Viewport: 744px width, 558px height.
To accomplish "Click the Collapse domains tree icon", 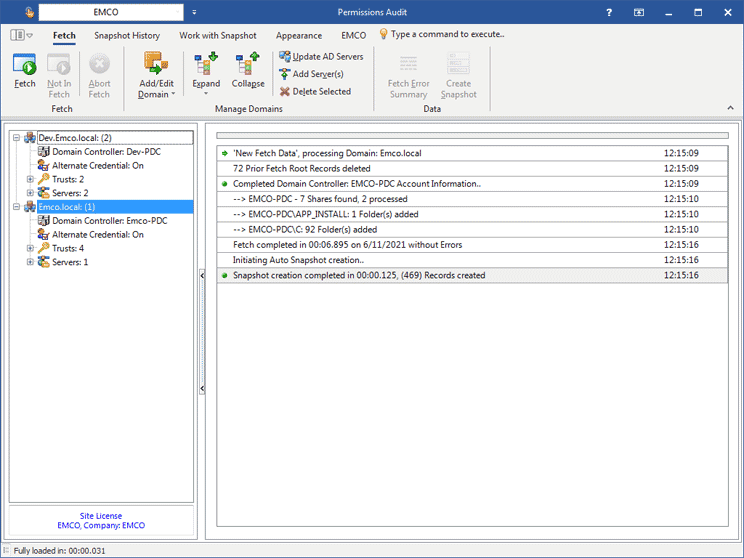I will pyautogui.click(x=247, y=64).
